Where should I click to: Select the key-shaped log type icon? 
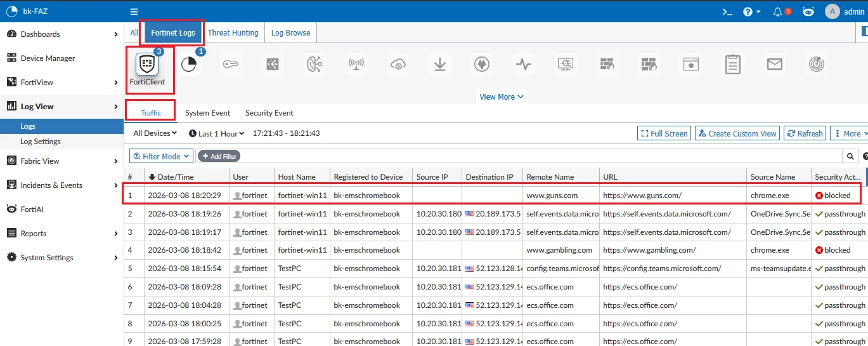pos(231,64)
